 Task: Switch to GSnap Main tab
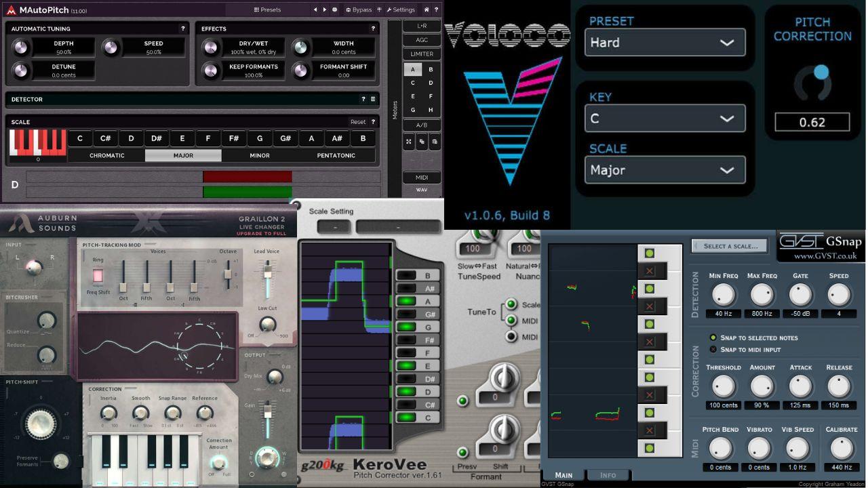coord(564,475)
